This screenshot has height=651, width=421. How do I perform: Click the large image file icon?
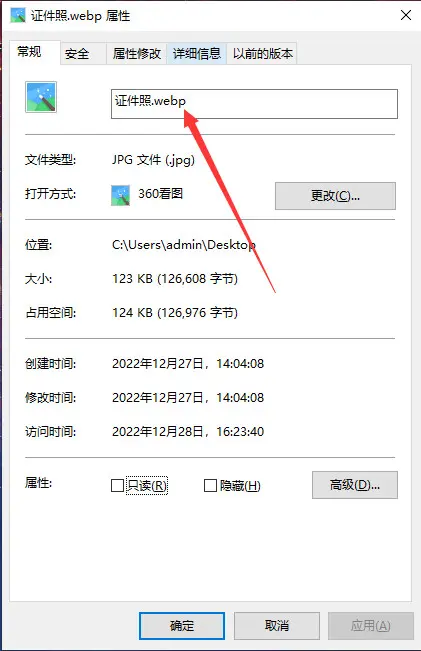pyautogui.click(x=41, y=97)
